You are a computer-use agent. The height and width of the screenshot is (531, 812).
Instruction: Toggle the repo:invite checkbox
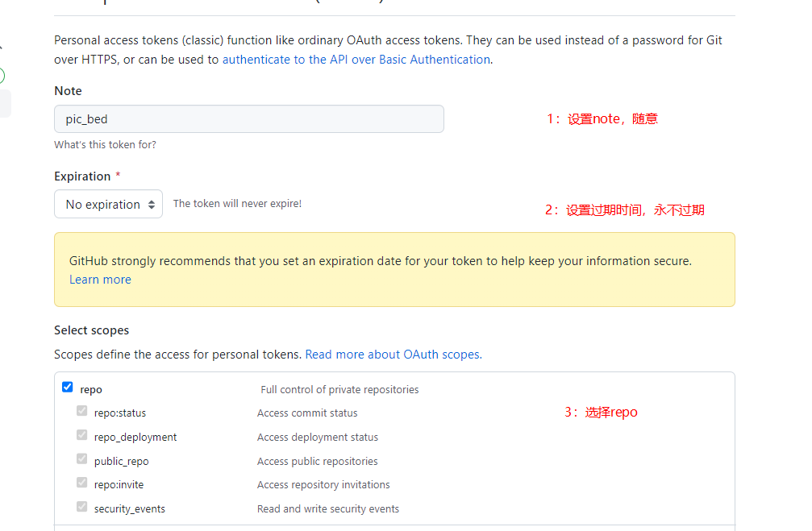click(81, 483)
